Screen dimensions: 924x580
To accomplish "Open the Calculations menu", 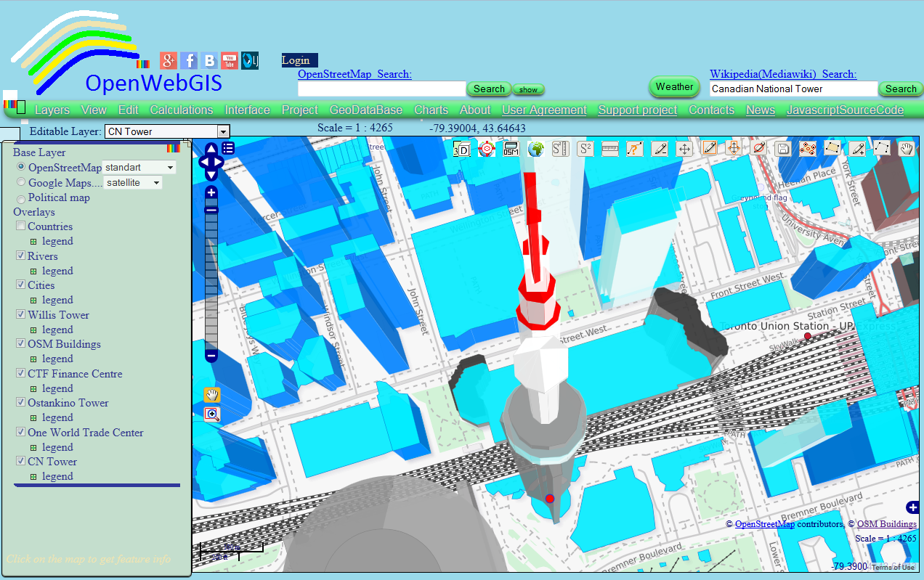I will point(181,110).
